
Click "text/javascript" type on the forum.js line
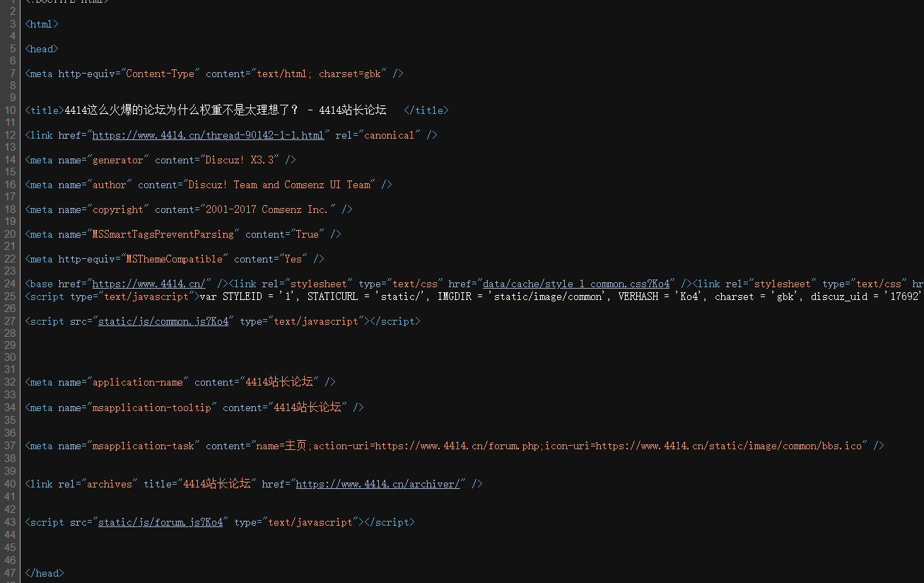(310, 522)
